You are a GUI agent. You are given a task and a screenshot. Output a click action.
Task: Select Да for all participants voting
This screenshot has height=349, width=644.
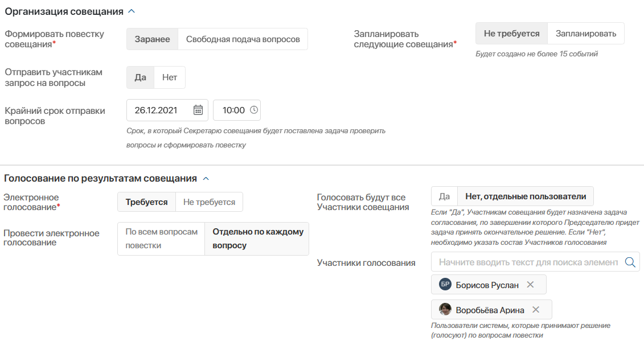coord(444,196)
